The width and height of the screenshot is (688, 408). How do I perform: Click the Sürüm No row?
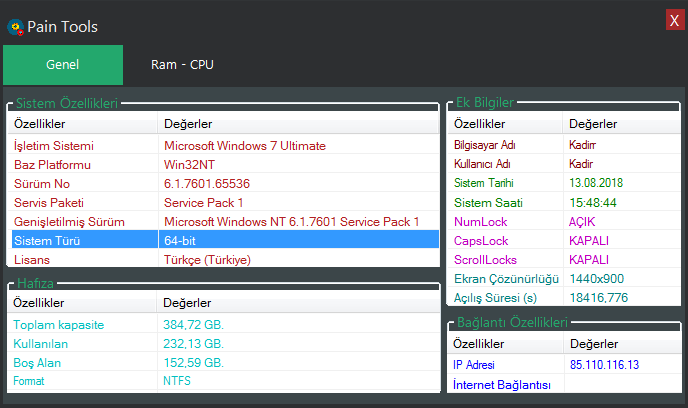pos(223,183)
